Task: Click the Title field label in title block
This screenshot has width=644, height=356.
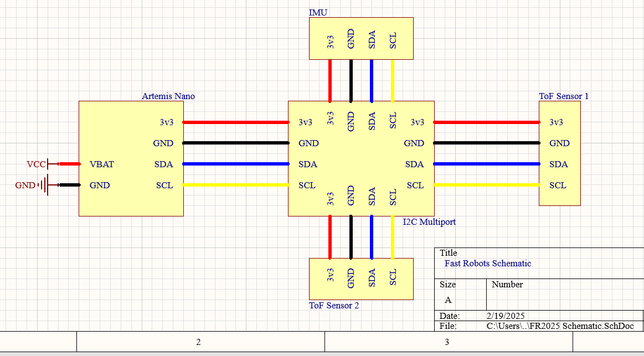Action: (448, 253)
